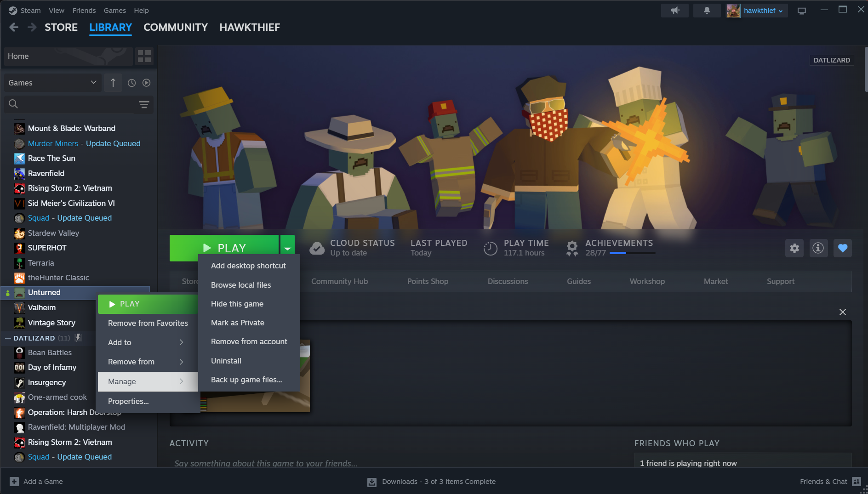The height and width of the screenshot is (494, 868).
Task: Open the HAWKTHIEF profile section
Action: tap(250, 28)
